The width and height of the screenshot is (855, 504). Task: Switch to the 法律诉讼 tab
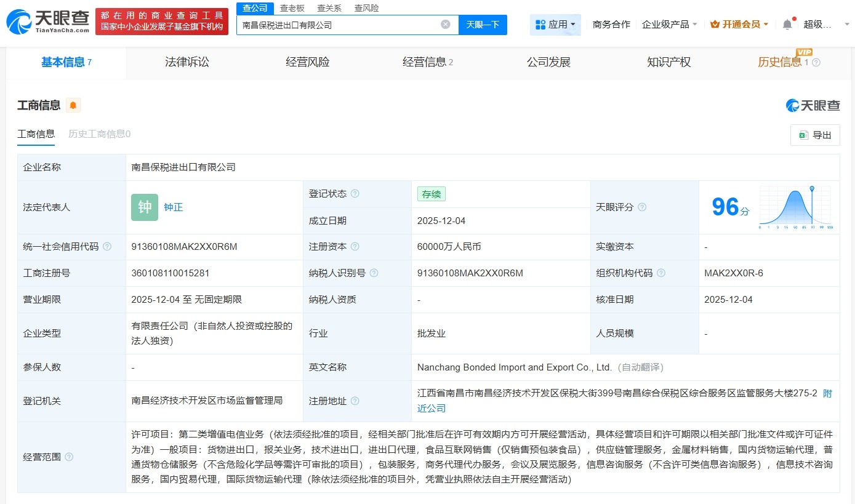[187, 62]
